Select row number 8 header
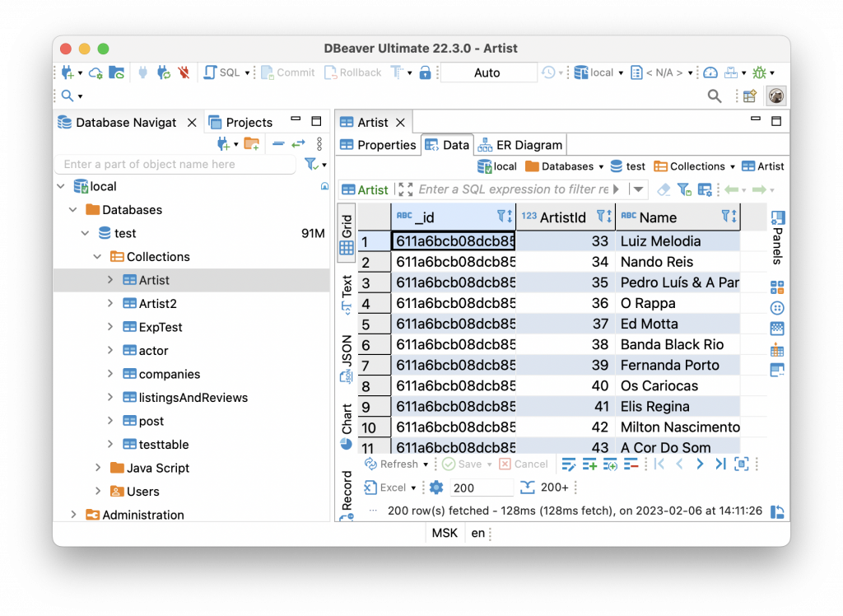 click(375, 385)
